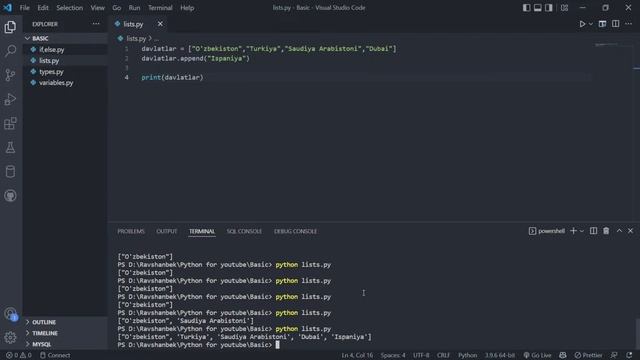This screenshot has width=640, height=360.
Task: Open editor More Actions ellipsis
Action: click(x=629, y=24)
